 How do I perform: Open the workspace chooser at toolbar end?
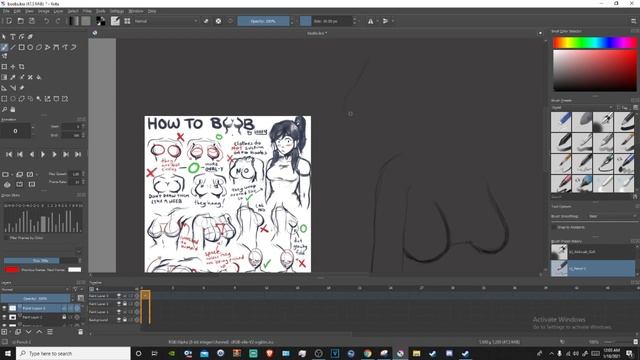(x=634, y=21)
